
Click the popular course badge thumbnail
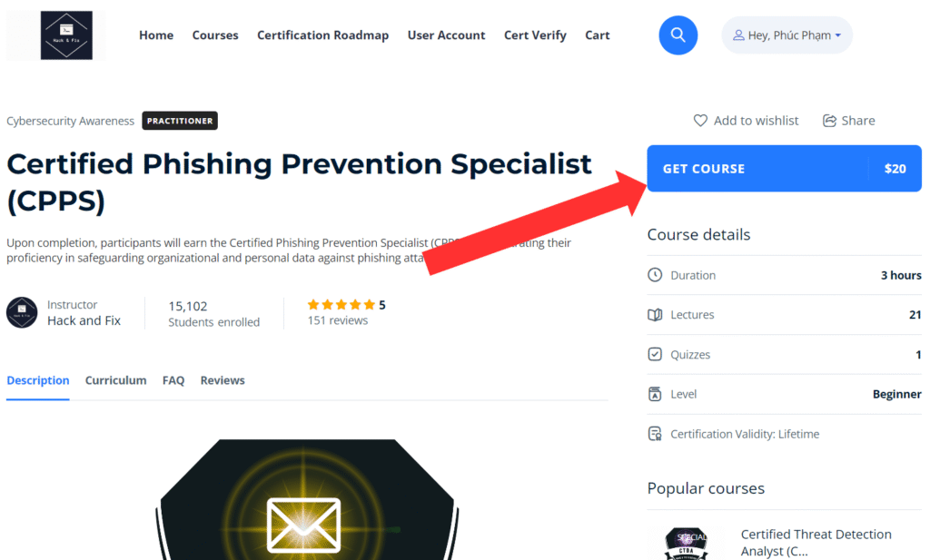[x=687, y=544]
